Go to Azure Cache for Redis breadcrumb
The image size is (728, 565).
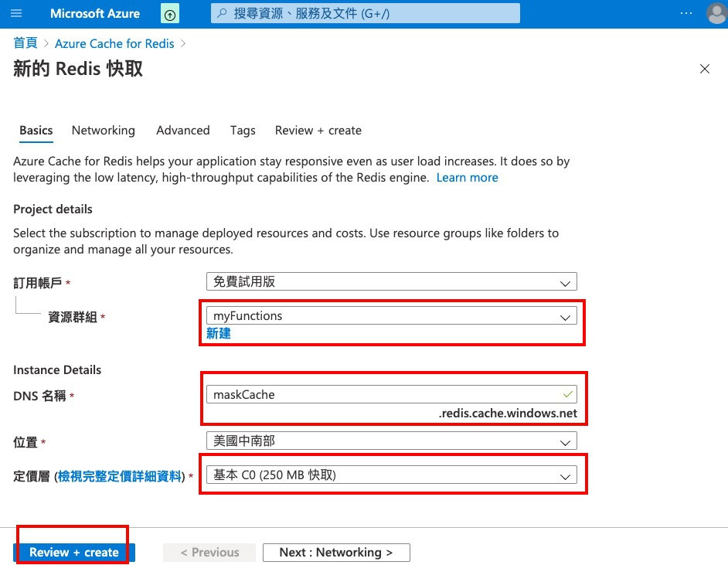point(114,43)
